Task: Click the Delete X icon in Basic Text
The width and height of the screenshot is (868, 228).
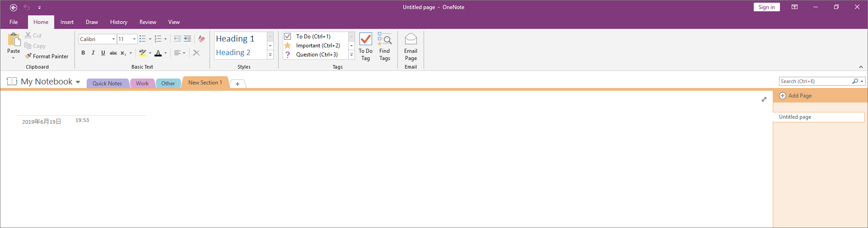Action: point(196,53)
